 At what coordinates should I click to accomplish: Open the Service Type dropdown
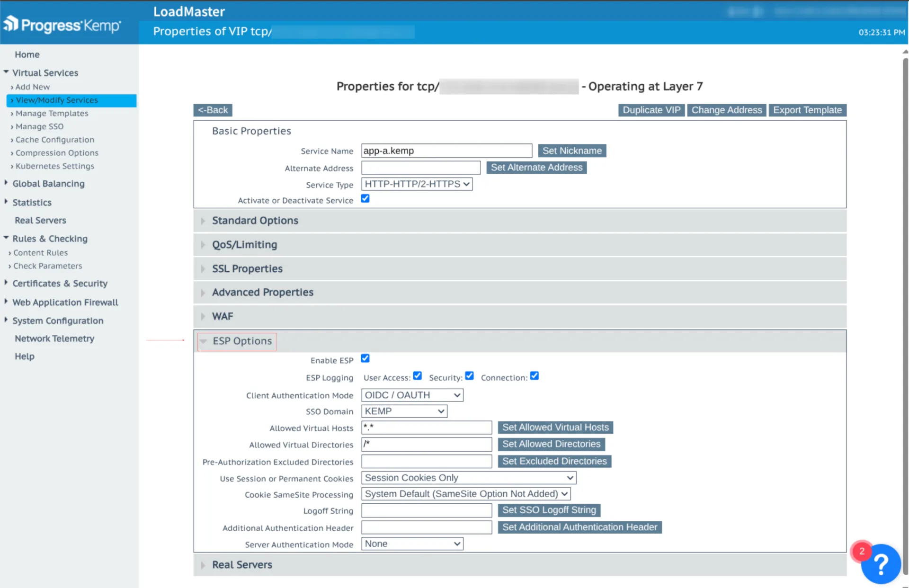tap(417, 184)
